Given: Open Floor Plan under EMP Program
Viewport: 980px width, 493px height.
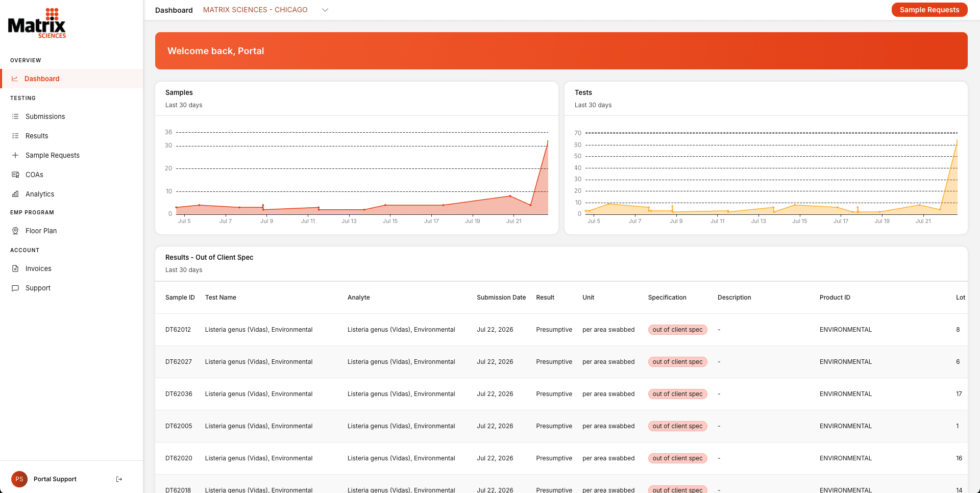Looking at the screenshot, I should point(71,231).
